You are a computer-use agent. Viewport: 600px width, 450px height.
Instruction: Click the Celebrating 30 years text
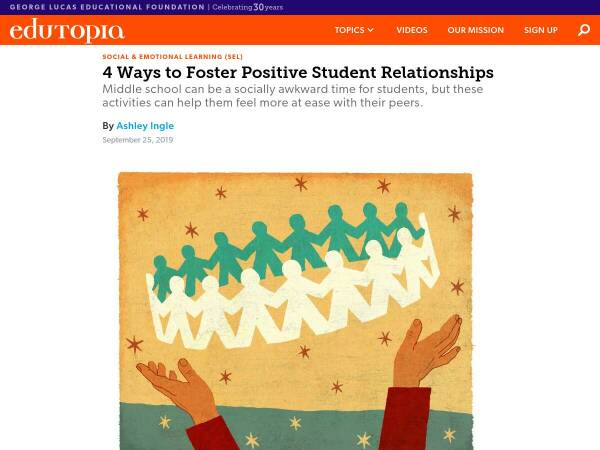[248, 7]
